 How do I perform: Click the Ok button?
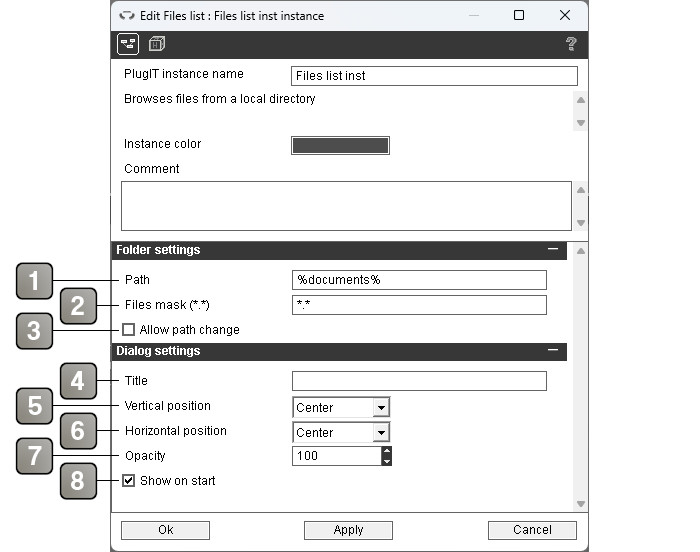165,530
